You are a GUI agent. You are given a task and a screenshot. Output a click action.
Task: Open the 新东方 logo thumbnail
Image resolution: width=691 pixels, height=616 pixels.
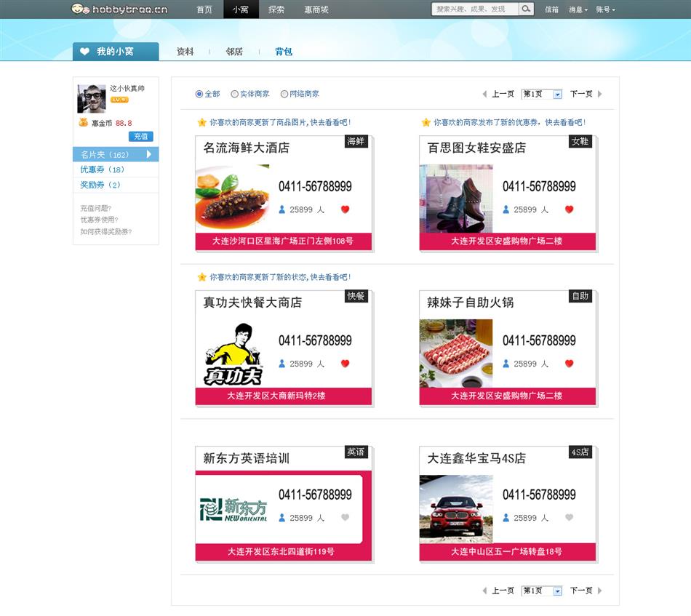(233, 509)
